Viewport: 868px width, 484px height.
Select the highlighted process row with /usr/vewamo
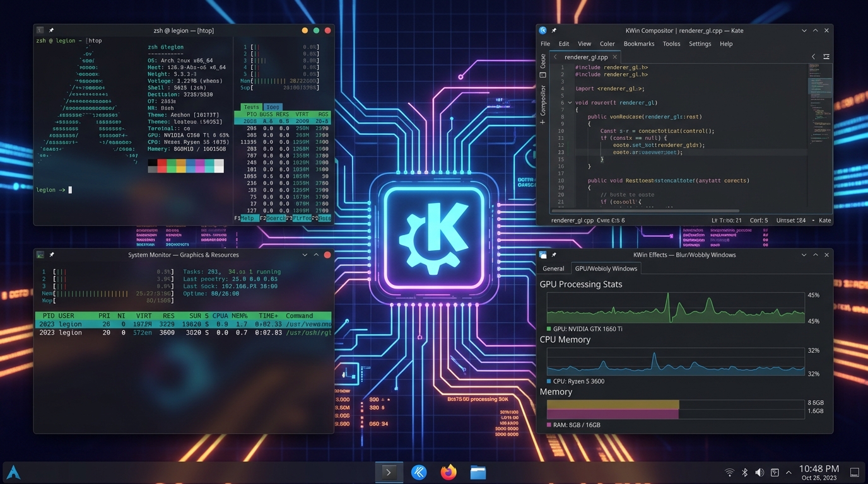(183, 324)
